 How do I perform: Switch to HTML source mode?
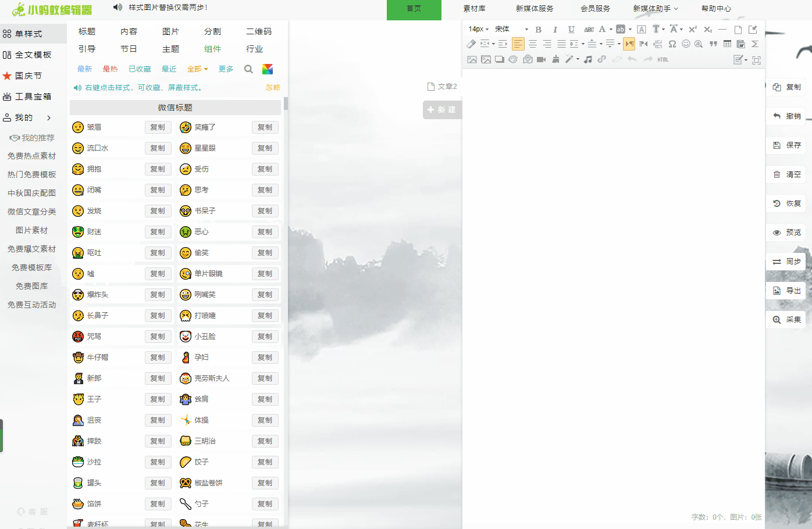(x=663, y=59)
